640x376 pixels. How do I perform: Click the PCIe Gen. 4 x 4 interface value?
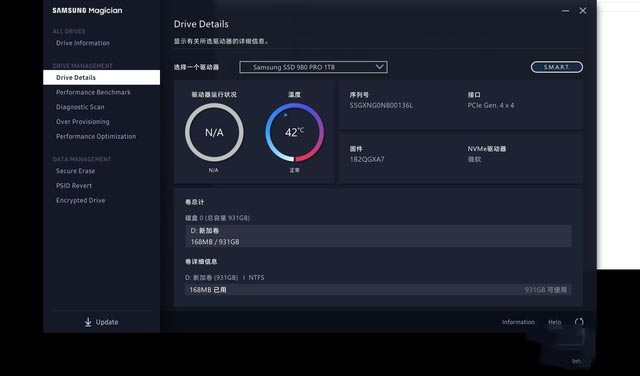point(491,105)
